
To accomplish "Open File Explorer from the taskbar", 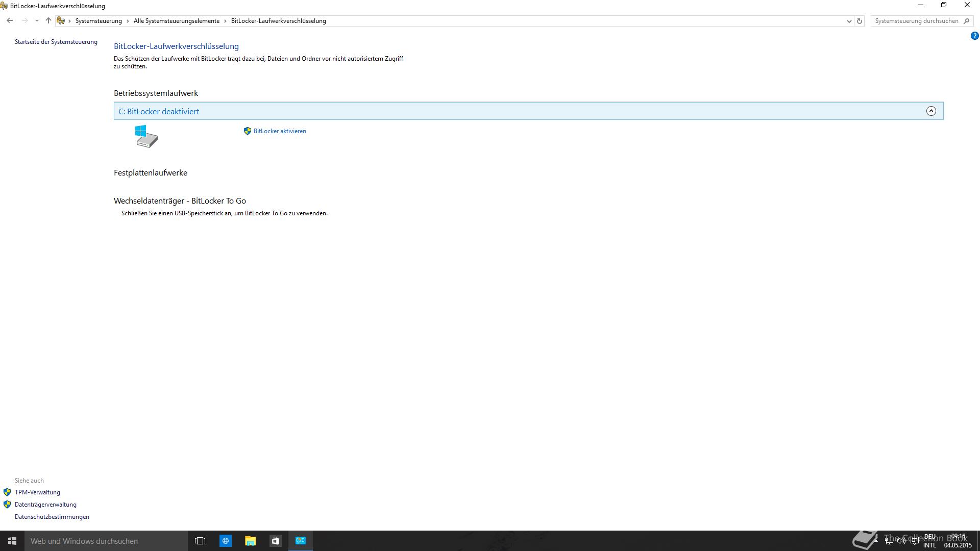I will [250, 541].
